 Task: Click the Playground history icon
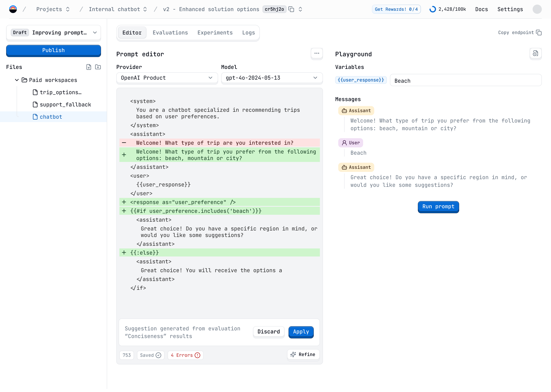click(x=535, y=53)
